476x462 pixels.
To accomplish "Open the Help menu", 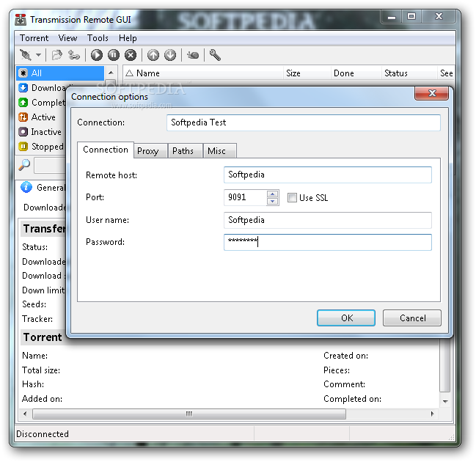I will 128,38.
